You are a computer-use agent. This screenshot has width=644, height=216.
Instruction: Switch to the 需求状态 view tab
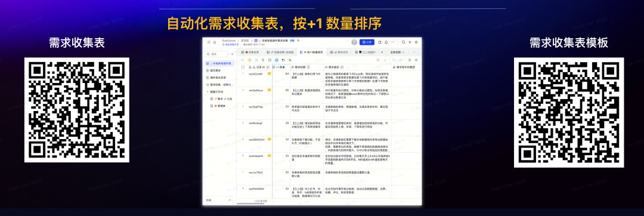(339, 52)
